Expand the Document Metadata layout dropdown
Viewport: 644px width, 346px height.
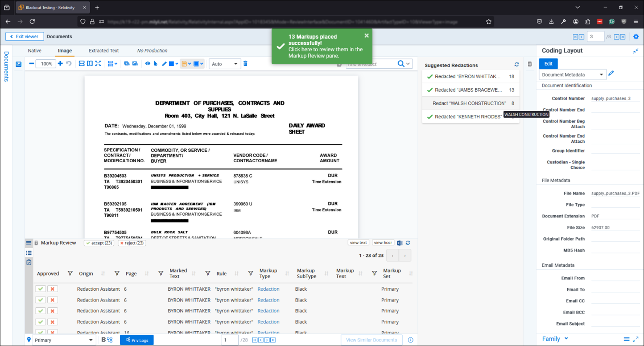coord(572,75)
